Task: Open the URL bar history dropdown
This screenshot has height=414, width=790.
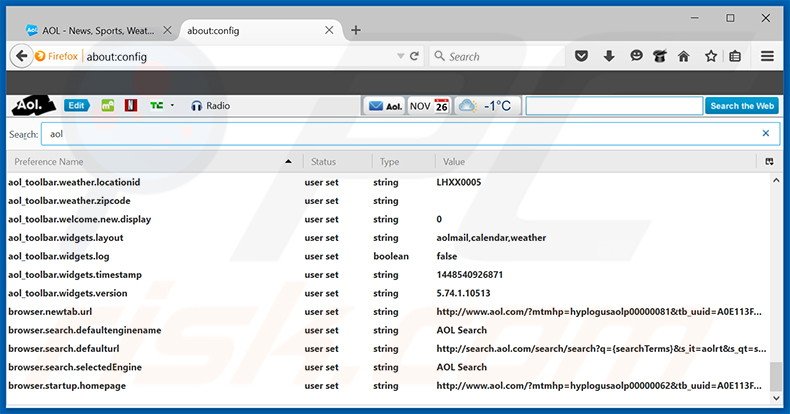Action: 401,56
